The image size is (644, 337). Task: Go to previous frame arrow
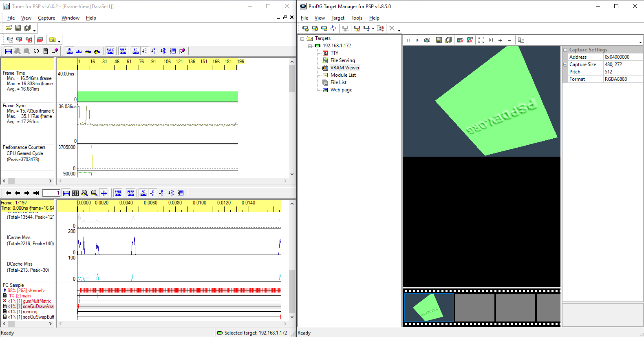pyautogui.click(x=18, y=193)
